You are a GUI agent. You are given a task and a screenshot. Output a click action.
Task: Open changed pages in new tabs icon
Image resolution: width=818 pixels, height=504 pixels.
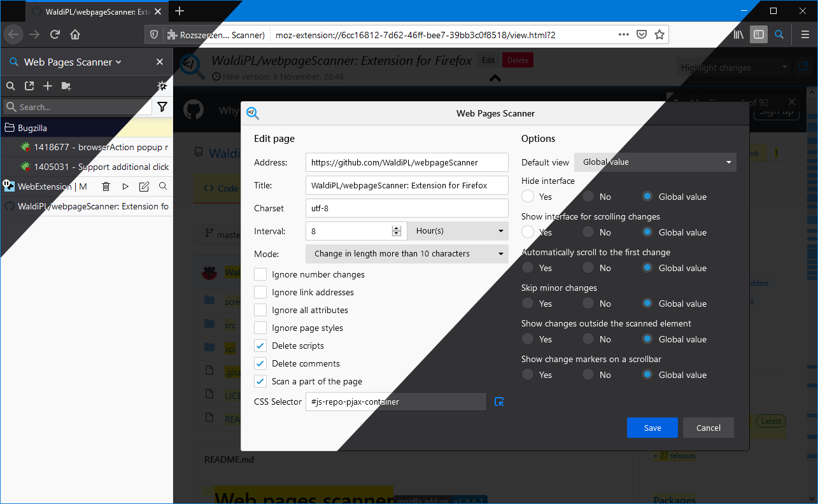(x=29, y=86)
